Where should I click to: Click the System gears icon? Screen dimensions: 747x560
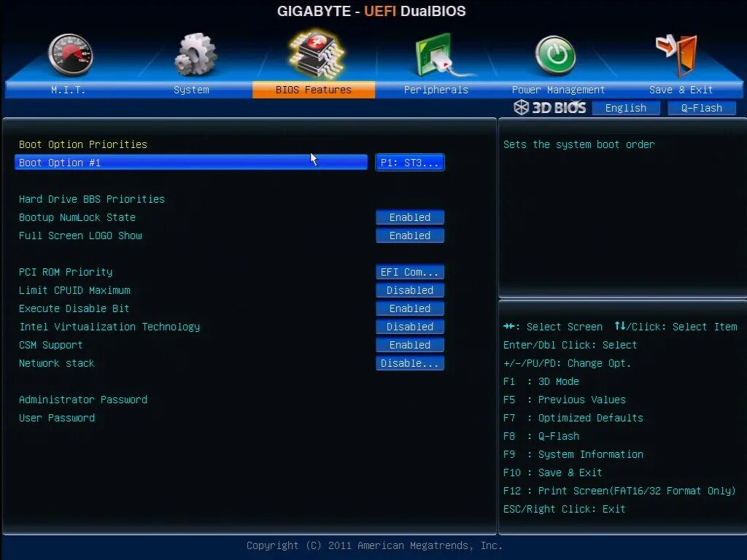(196, 54)
